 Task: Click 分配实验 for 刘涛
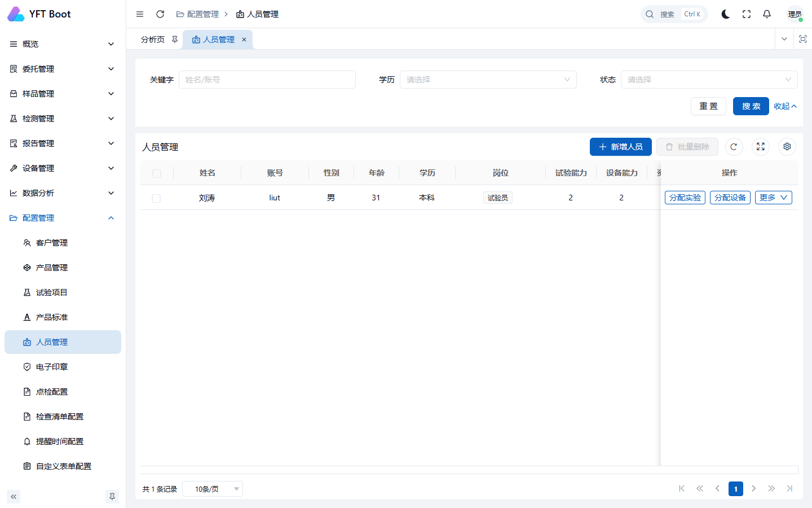(685, 198)
